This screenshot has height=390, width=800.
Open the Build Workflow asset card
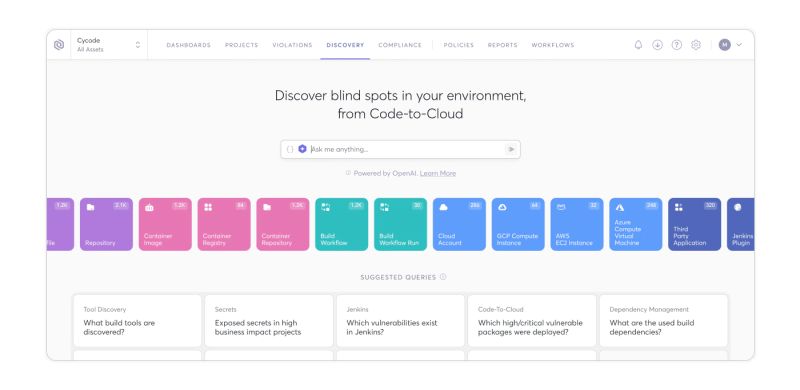(x=341, y=224)
